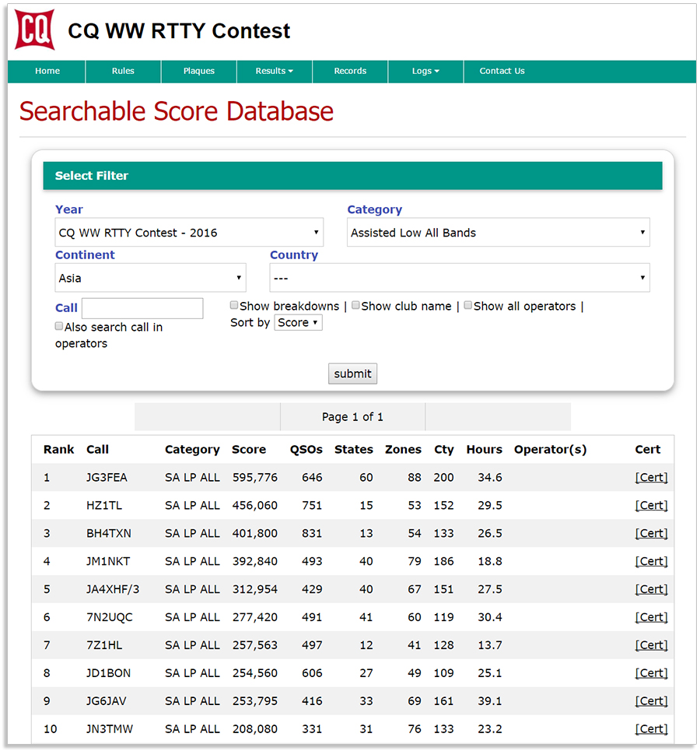Screen dimensions: 700x751
Task: Open the Year dropdown
Action: click(189, 233)
